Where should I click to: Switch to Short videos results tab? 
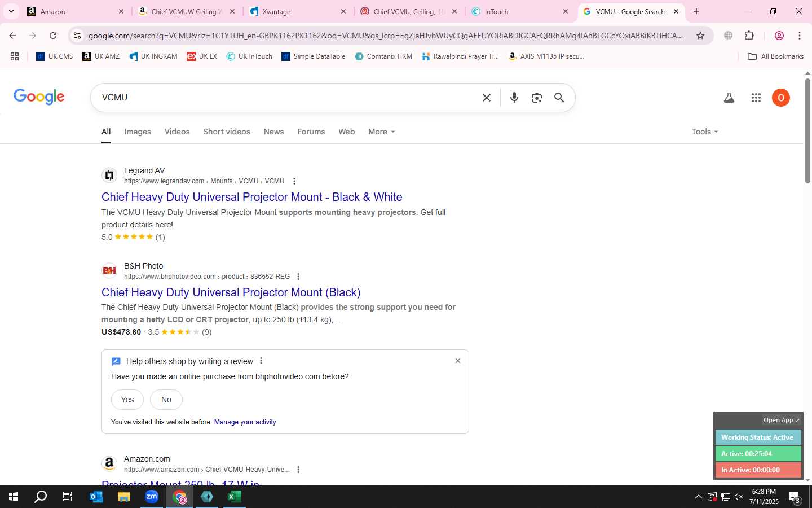(x=227, y=132)
